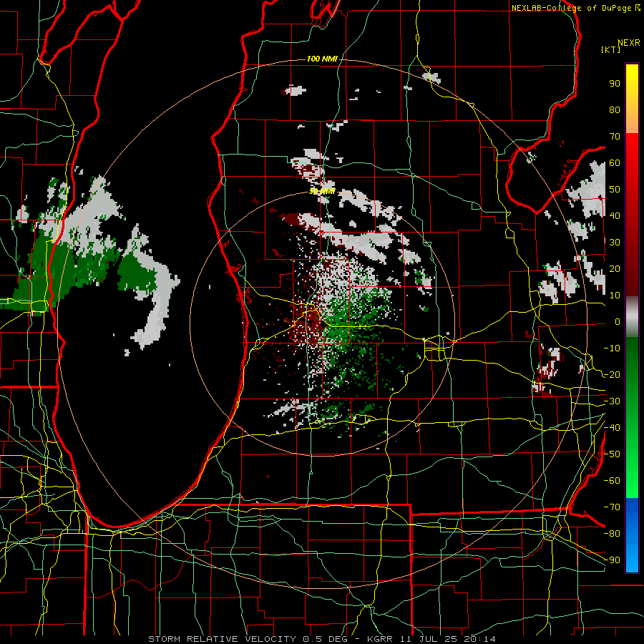Click the -10 knot scale label
The width and height of the screenshot is (644, 644).
point(612,348)
